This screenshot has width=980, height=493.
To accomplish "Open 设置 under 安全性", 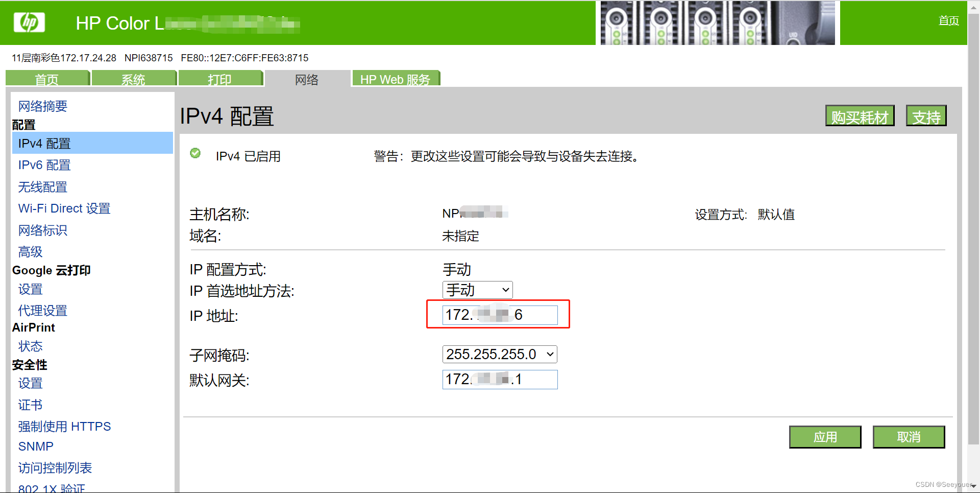I will [31, 383].
